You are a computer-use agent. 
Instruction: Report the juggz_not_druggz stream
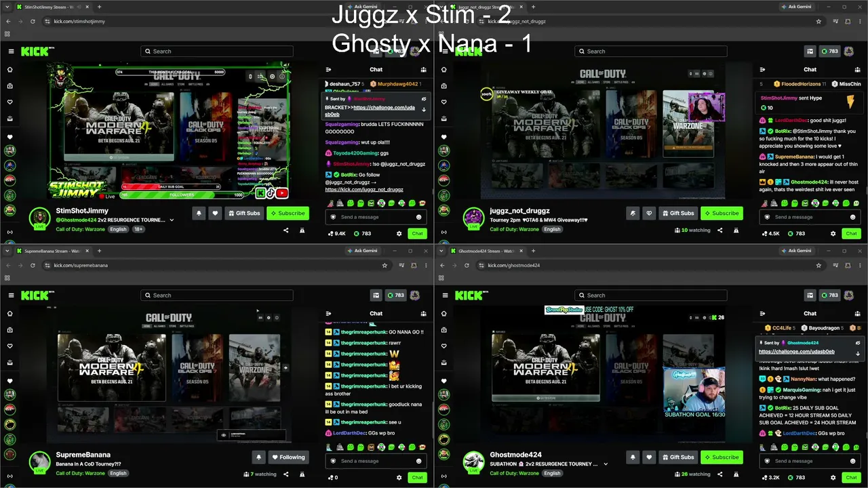(736, 230)
